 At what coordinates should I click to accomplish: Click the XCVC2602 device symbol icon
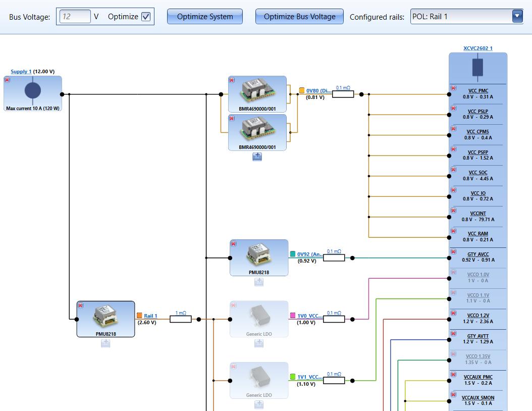pyautogui.click(x=477, y=68)
